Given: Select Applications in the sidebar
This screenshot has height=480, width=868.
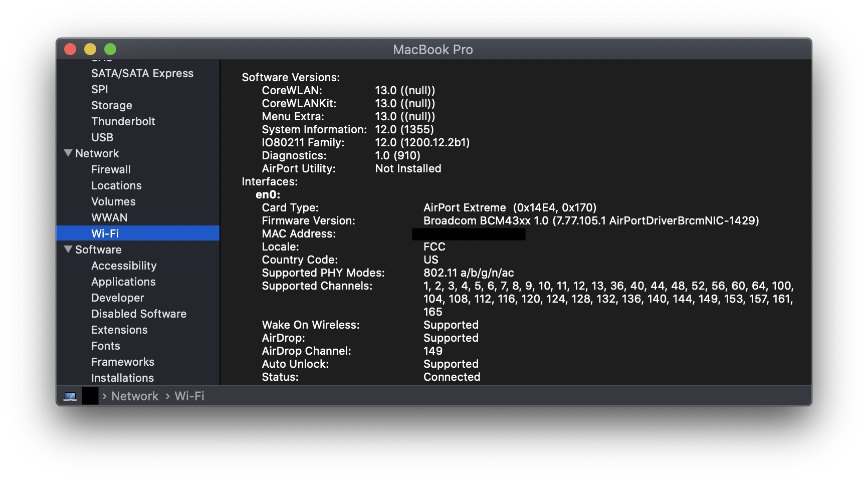Looking at the screenshot, I should tap(123, 282).
